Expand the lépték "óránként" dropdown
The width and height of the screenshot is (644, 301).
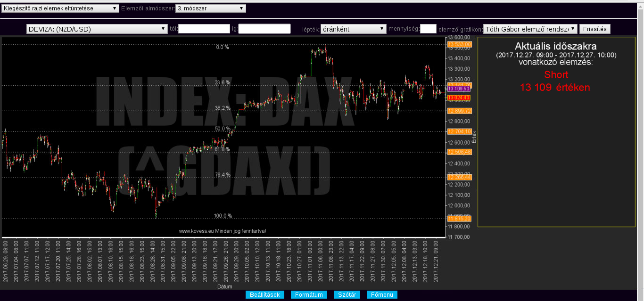353,29
